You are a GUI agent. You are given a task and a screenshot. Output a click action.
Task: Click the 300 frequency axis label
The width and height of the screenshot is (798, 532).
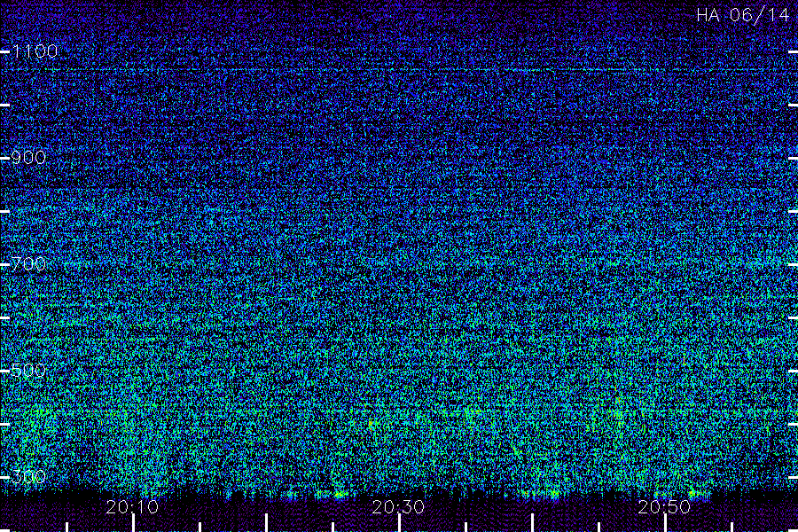(28, 476)
